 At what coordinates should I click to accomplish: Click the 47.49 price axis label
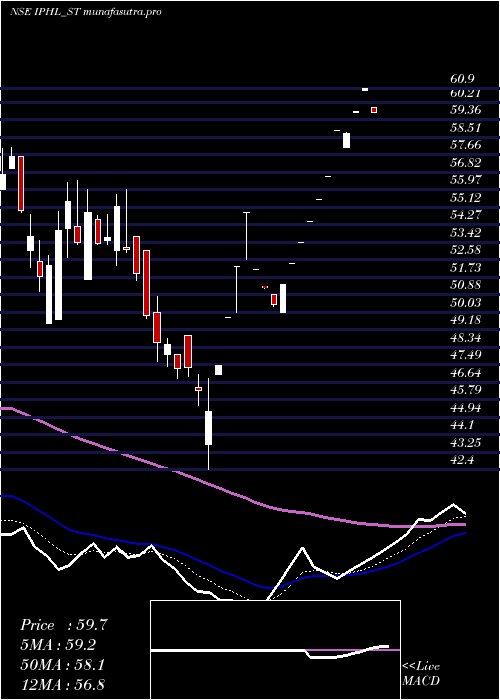pyautogui.click(x=466, y=355)
